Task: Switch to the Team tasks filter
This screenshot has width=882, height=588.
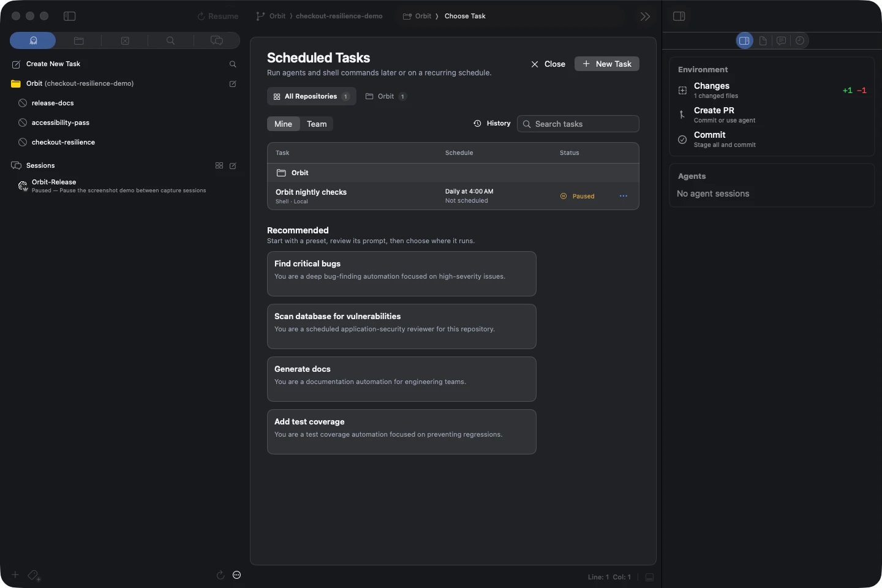Action: pos(317,124)
